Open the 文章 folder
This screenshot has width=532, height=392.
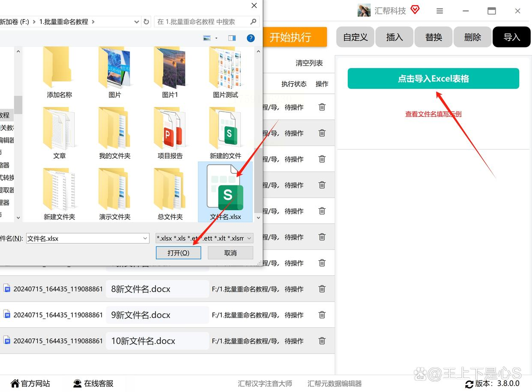pos(59,134)
